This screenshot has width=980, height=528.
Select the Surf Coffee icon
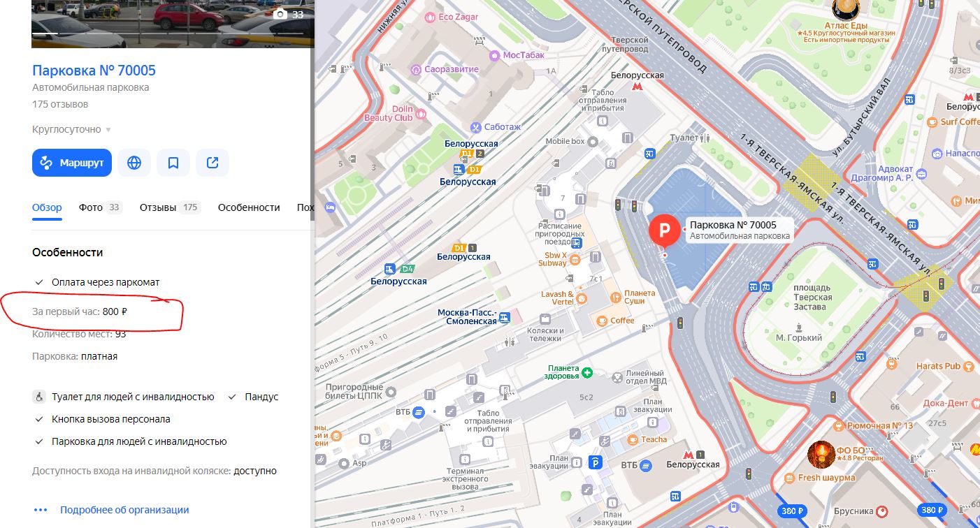pos(932,122)
